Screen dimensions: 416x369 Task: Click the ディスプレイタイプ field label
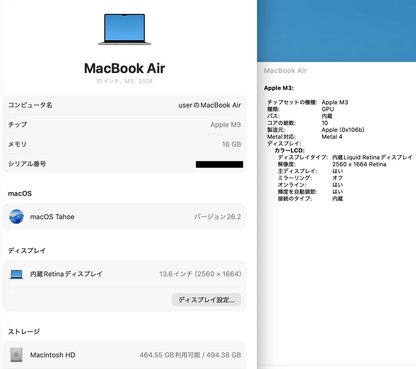tap(303, 157)
